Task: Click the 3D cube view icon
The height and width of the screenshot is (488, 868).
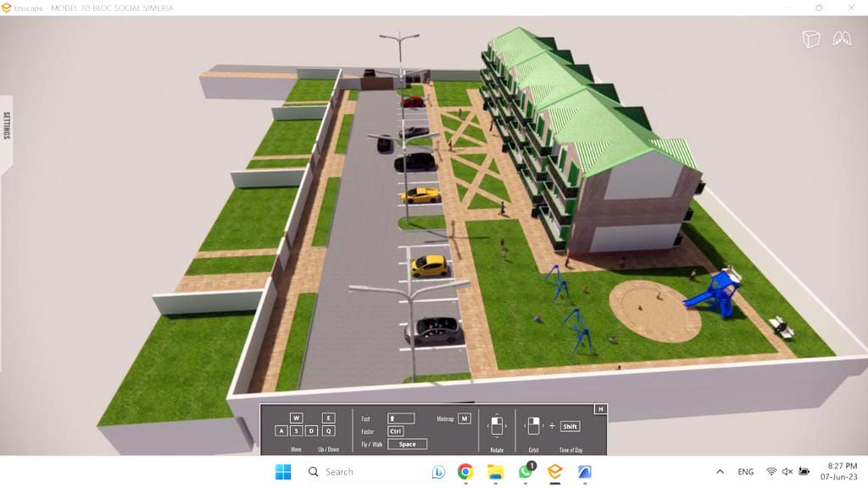Action: click(811, 39)
